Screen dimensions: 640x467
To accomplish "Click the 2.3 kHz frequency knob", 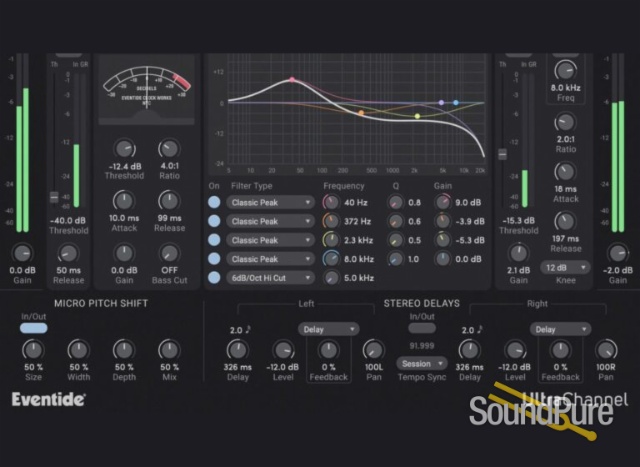I will [331, 240].
